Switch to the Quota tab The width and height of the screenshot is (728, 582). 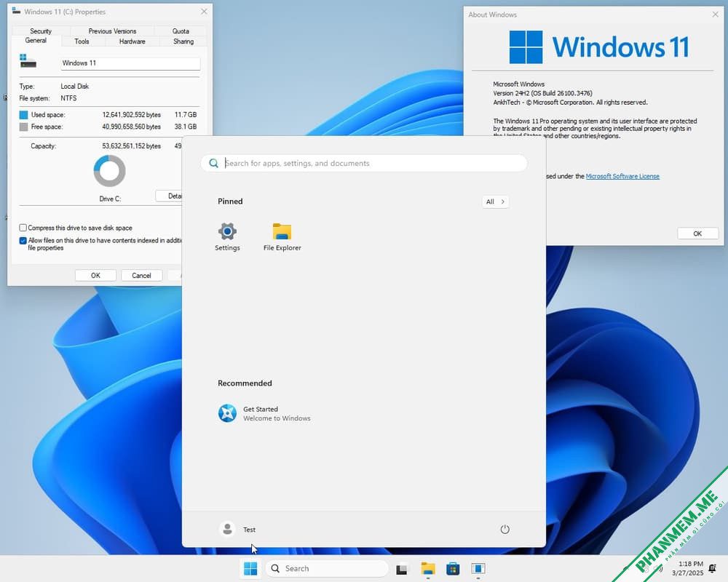(x=181, y=31)
